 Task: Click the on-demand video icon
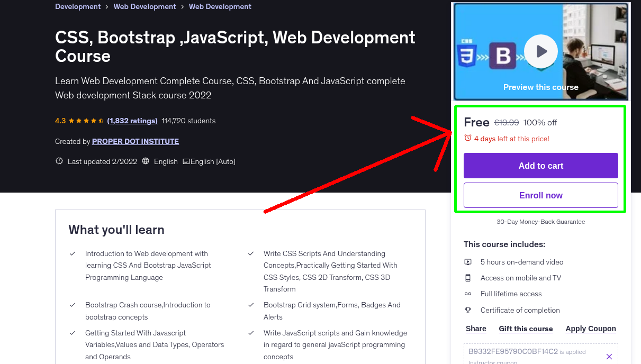click(468, 262)
